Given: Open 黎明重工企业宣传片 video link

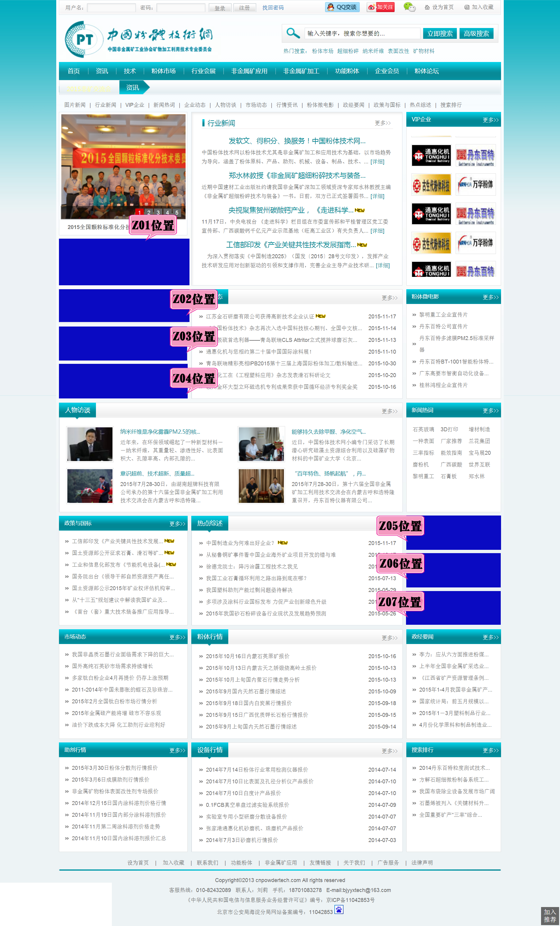Looking at the screenshot, I should tap(443, 314).
